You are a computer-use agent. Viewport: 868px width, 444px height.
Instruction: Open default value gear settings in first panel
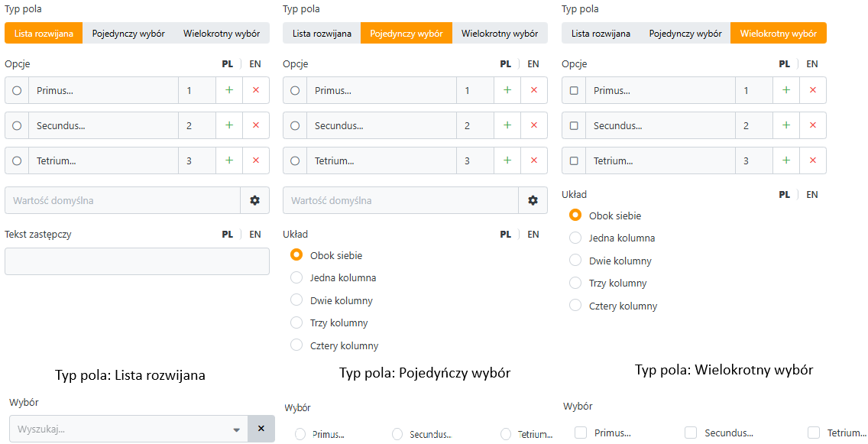254,200
